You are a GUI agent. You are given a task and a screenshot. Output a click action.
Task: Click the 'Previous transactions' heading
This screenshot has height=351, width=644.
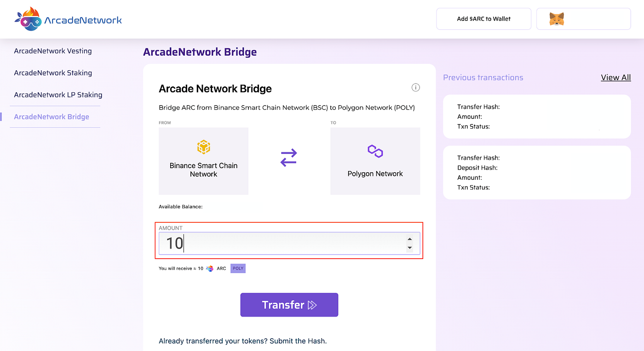click(483, 78)
